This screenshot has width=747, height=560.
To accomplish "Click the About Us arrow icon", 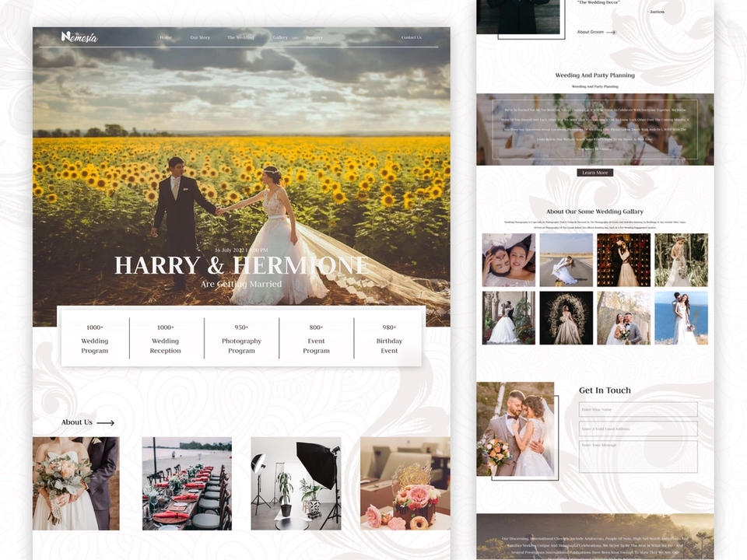I will 105,423.
